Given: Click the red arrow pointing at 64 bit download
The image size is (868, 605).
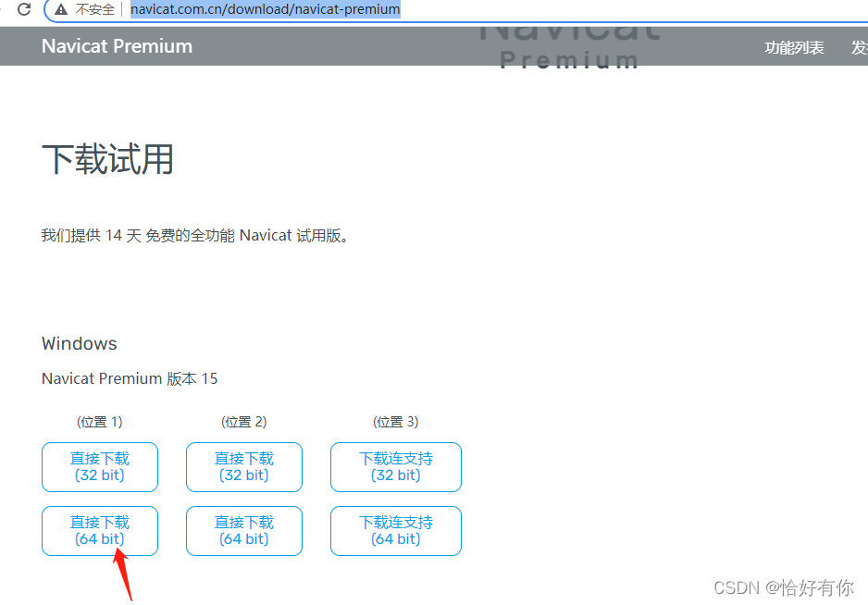Looking at the screenshot, I should click(121, 578).
